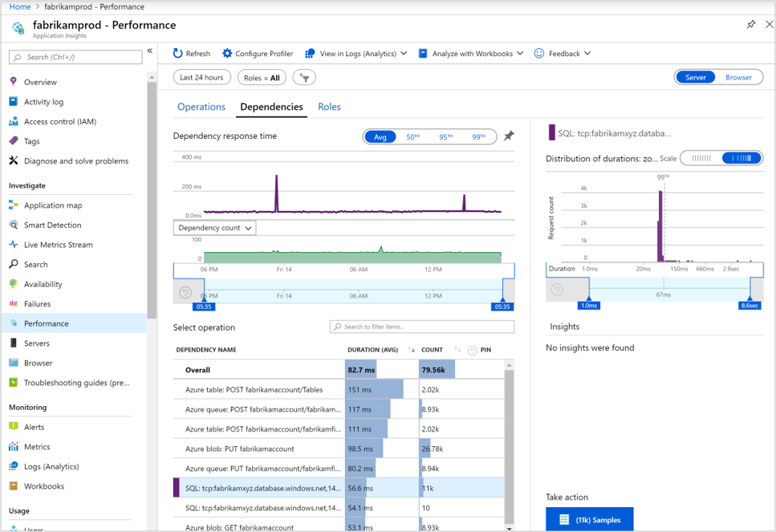Screen dimensions: 776x532
Task: Click the 8.6sec duration slider handle
Action: pos(750,305)
